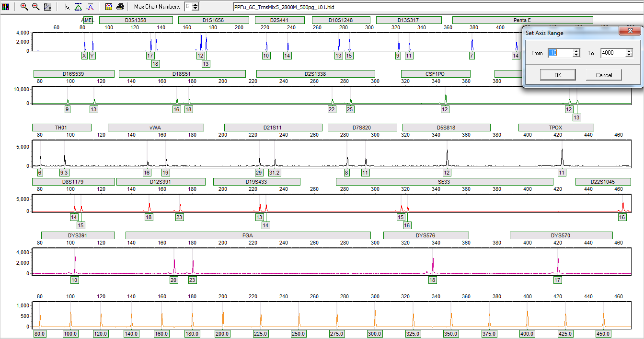This screenshot has width=644, height=339.
Task: Click allele label 20 under FGA
Action: pyautogui.click(x=174, y=280)
